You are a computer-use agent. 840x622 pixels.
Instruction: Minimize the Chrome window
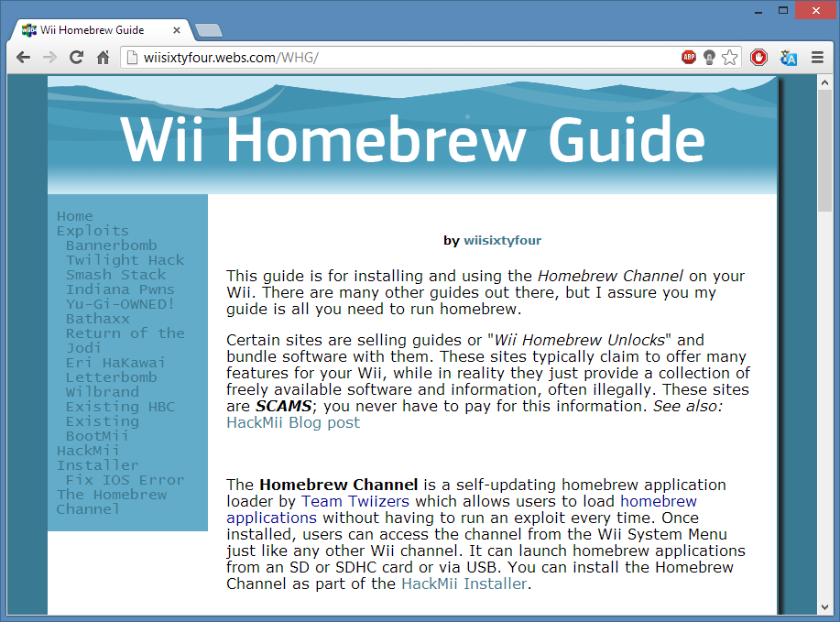pyautogui.click(x=758, y=11)
